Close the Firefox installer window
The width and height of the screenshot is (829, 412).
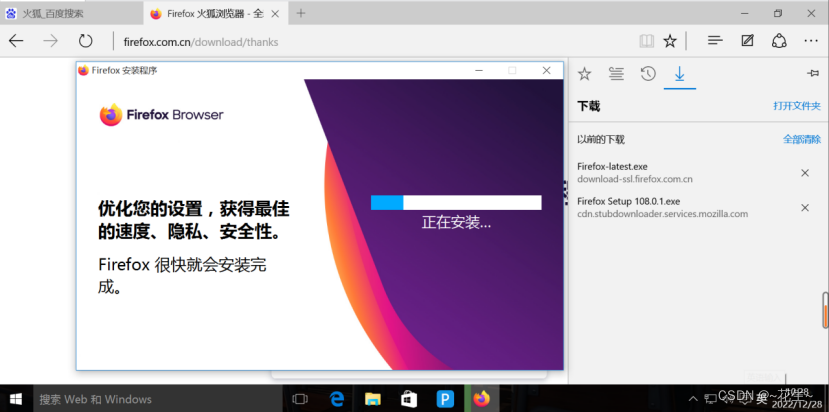(x=547, y=70)
